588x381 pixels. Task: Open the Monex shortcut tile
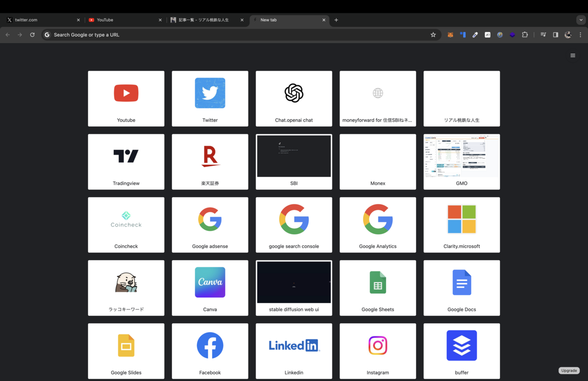378,162
